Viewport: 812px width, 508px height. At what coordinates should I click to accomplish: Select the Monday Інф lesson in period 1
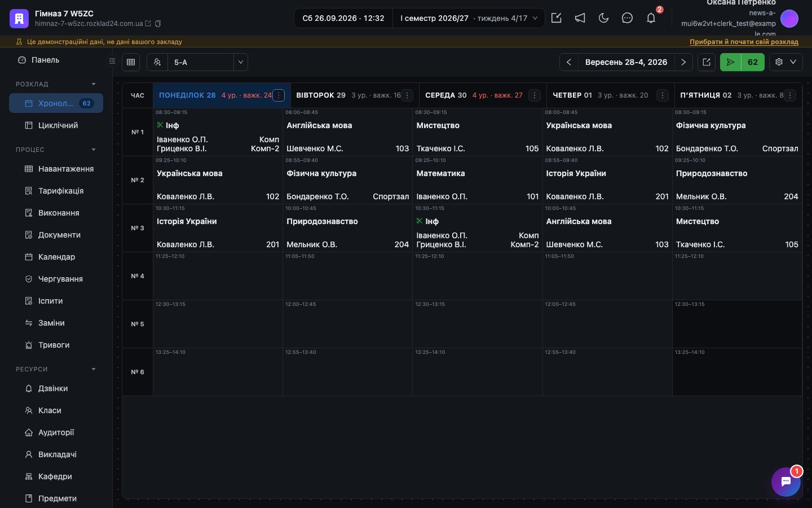pyautogui.click(x=218, y=132)
